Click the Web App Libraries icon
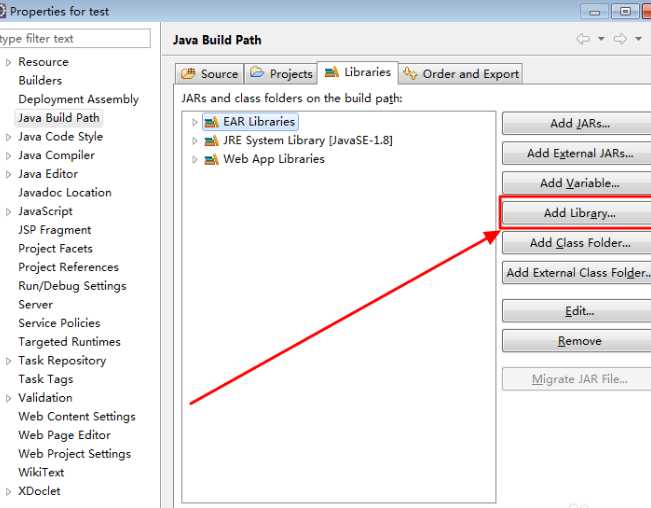651x508 pixels. (x=211, y=159)
